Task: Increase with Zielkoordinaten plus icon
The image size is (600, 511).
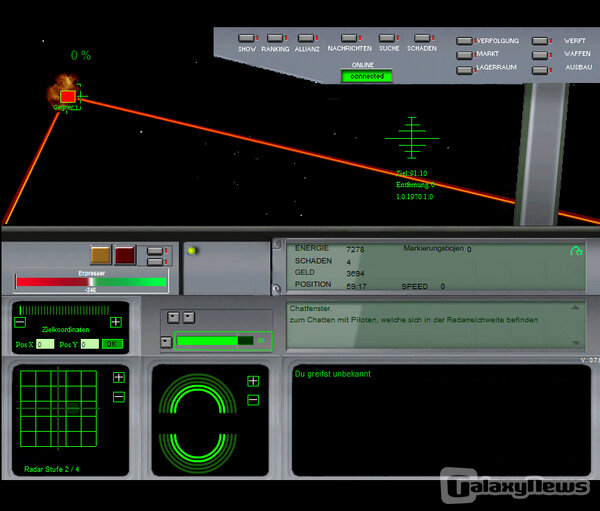Action: pyautogui.click(x=116, y=322)
